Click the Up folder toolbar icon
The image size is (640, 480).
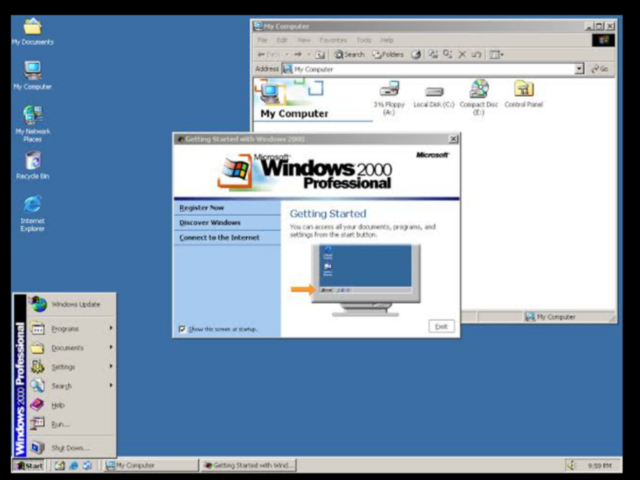[320, 54]
